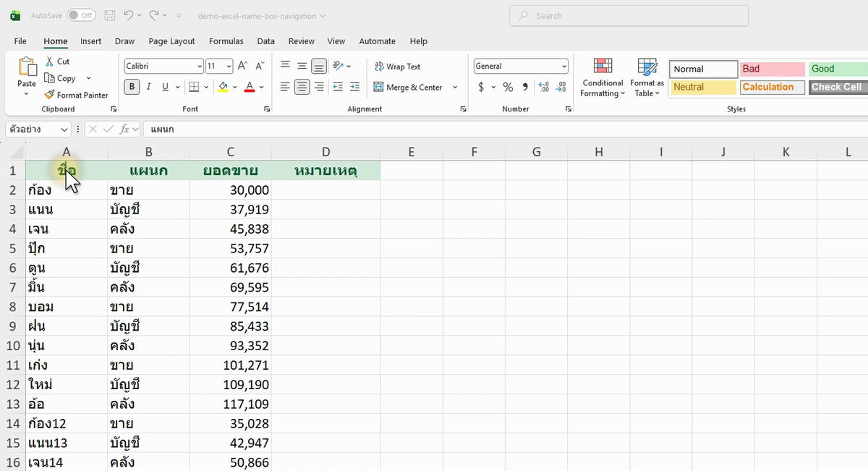
Task: Expand the Merge & Center options arrow
Action: 455,88
